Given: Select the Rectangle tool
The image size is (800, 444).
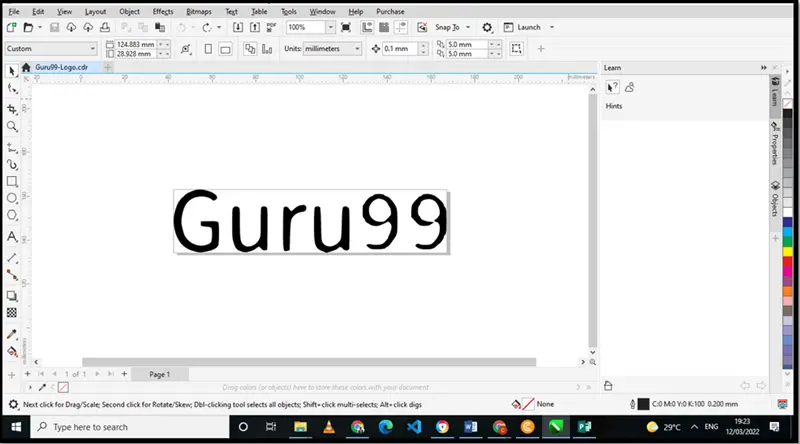Looking at the screenshot, I should pos(12,181).
